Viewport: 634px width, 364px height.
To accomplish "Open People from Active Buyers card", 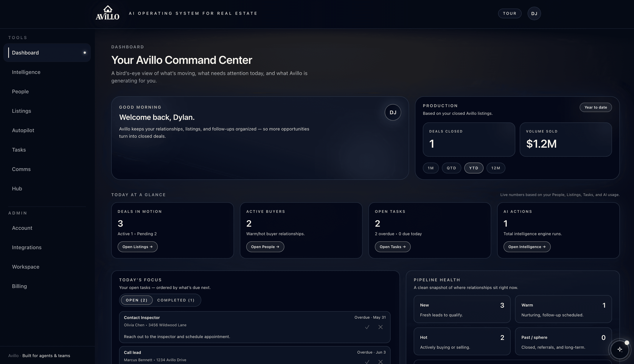I will pos(265,247).
